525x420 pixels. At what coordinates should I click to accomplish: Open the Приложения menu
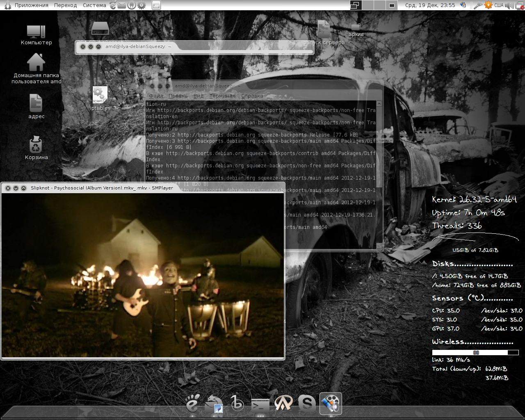pyautogui.click(x=31, y=5)
